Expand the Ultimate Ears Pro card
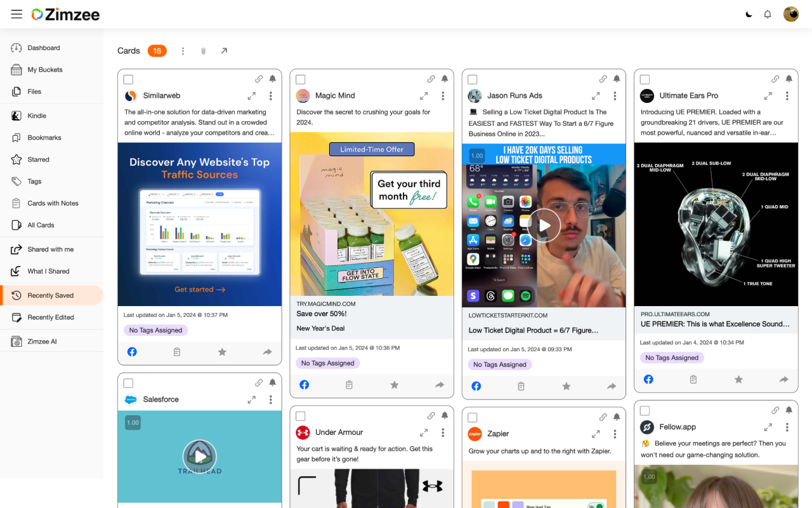The width and height of the screenshot is (812, 508). coord(768,96)
